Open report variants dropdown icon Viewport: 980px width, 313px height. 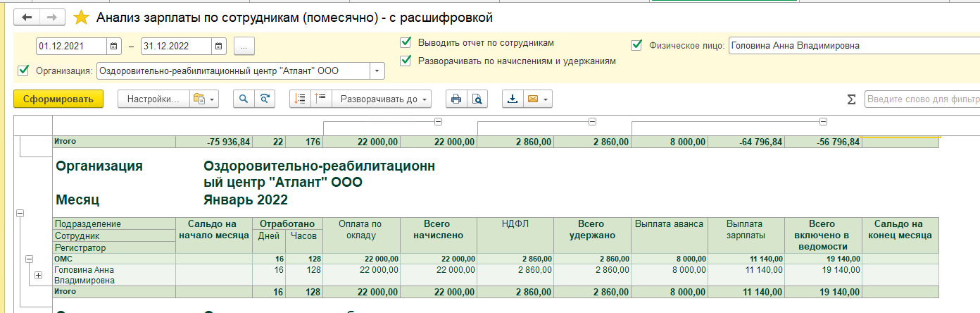[x=204, y=99]
